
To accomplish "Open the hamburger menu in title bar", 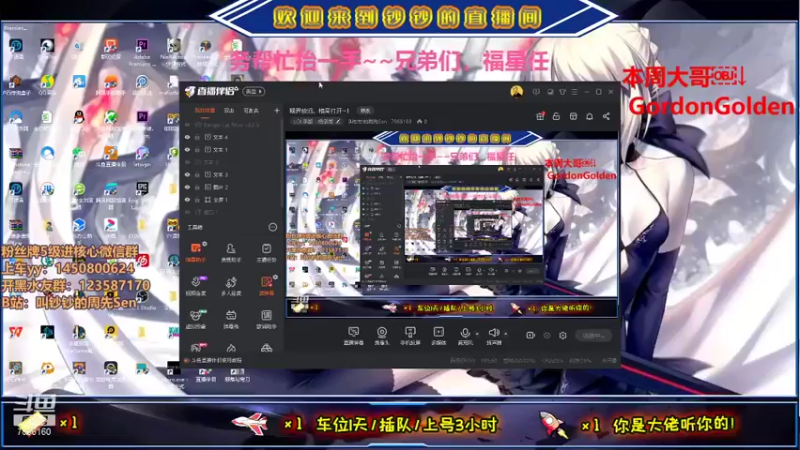I will (x=574, y=92).
